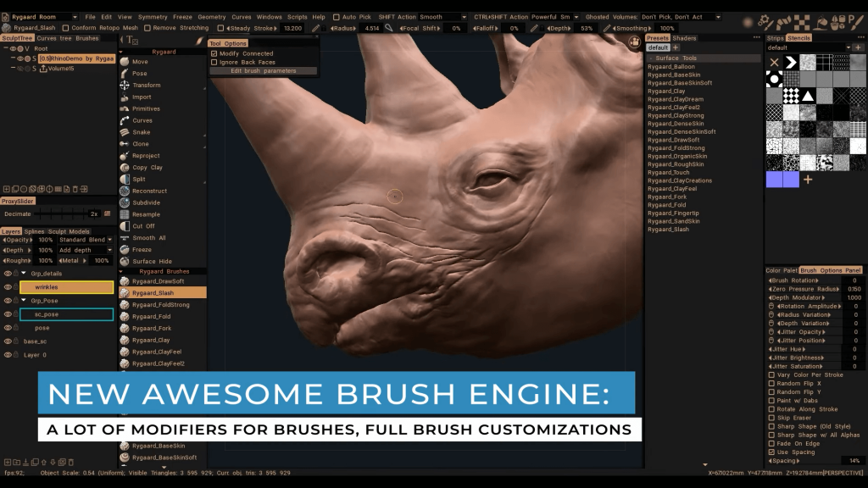Select the Primitives tool icon

pyautogui.click(x=125, y=108)
